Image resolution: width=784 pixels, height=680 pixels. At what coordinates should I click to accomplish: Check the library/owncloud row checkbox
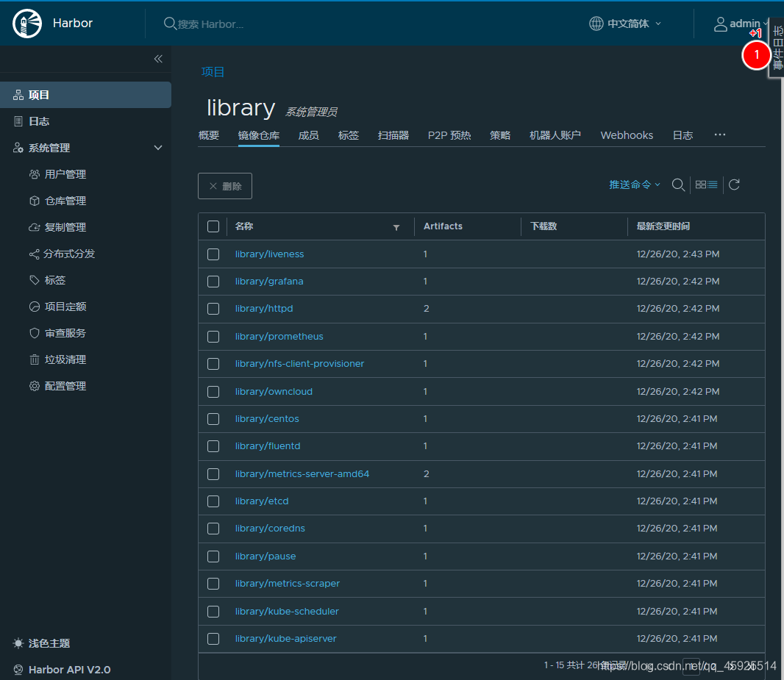coord(213,392)
